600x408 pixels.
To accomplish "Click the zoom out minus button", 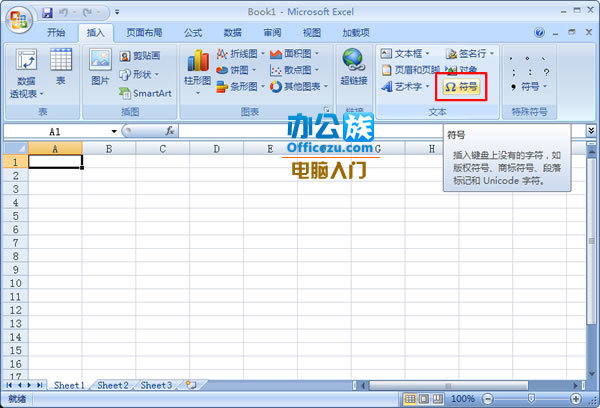I will pos(488,399).
